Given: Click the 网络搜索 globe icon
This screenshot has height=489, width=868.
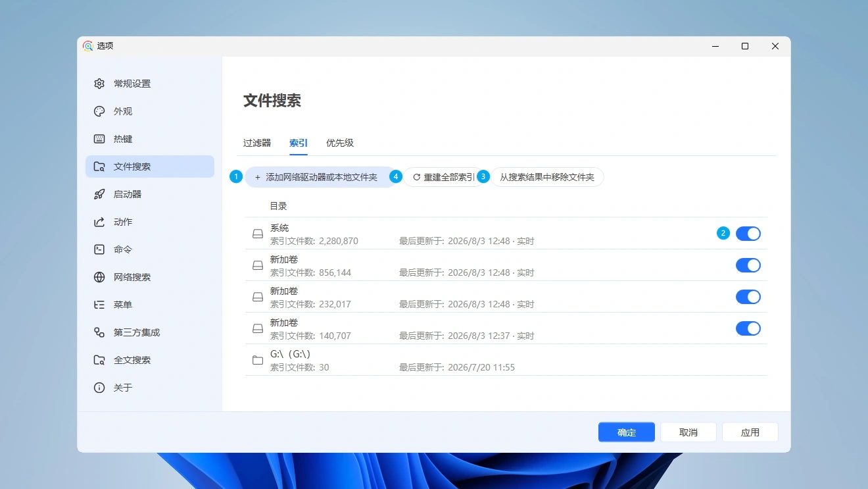Looking at the screenshot, I should (x=99, y=277).
